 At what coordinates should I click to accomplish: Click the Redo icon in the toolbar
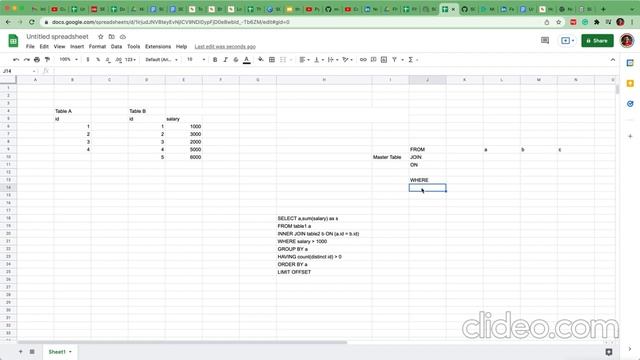point(27,60)
